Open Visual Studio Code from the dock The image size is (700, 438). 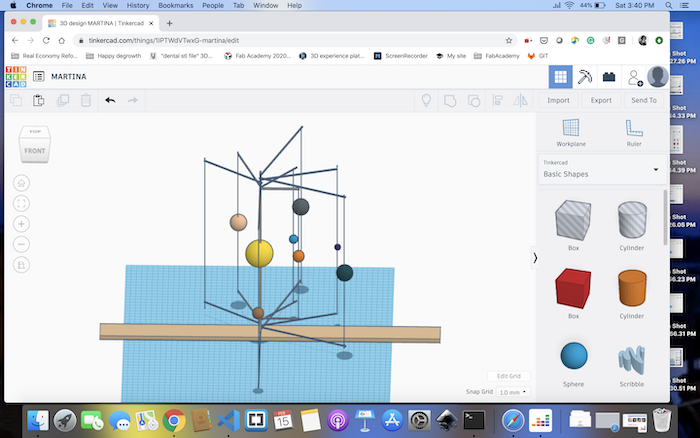(x=229, y=420)
